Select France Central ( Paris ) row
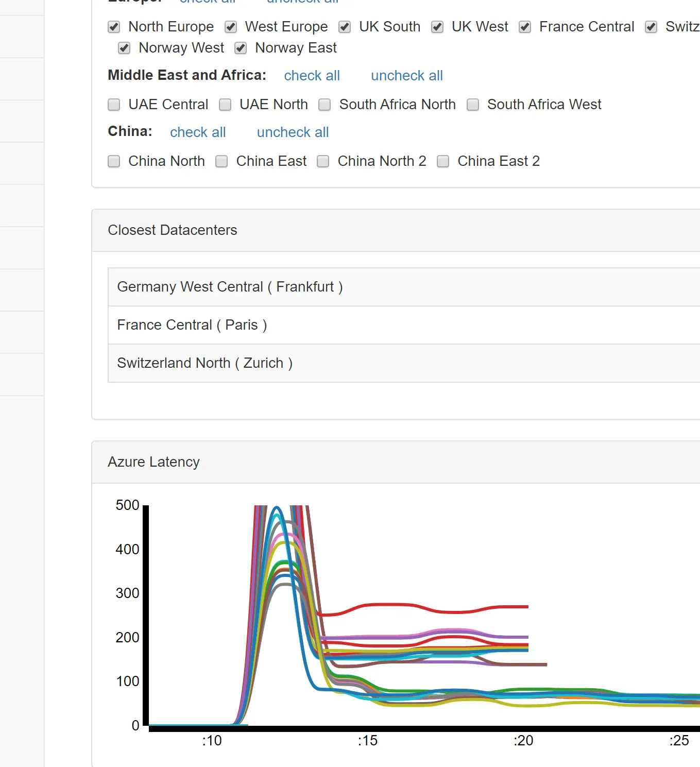 point(404,325)
